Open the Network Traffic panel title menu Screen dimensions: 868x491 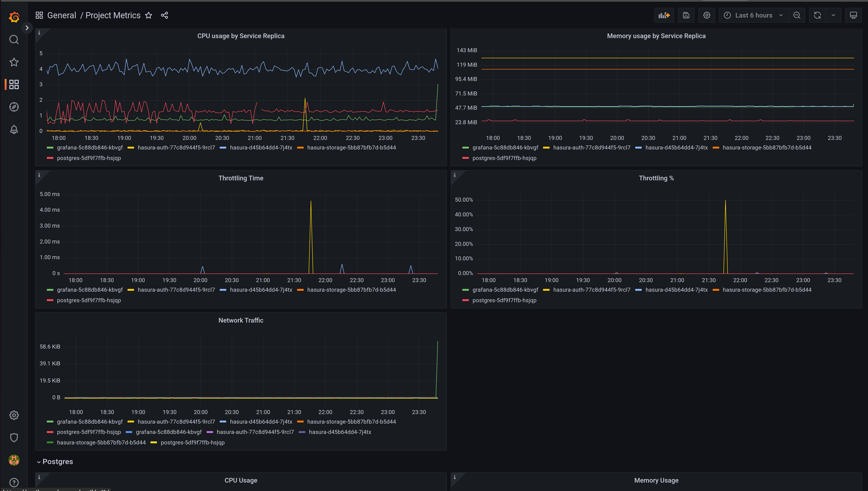pyautogui.click(x=241, y=320)
